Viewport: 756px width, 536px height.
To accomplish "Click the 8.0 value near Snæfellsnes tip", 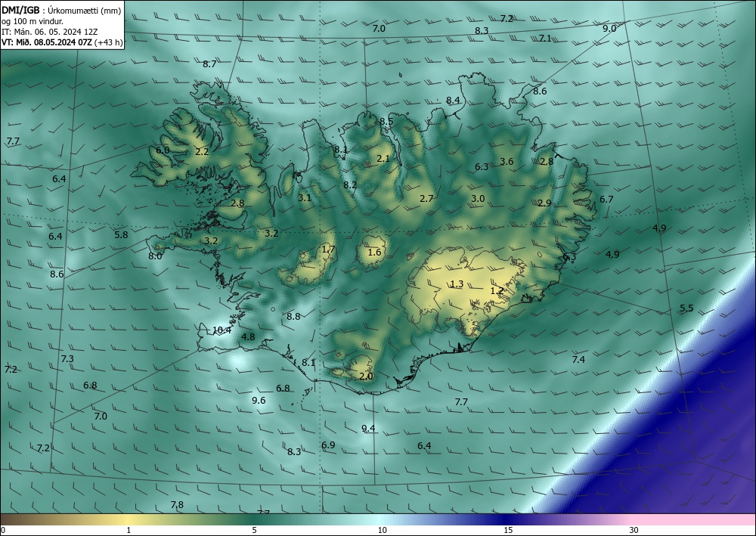I will (155, 256).
